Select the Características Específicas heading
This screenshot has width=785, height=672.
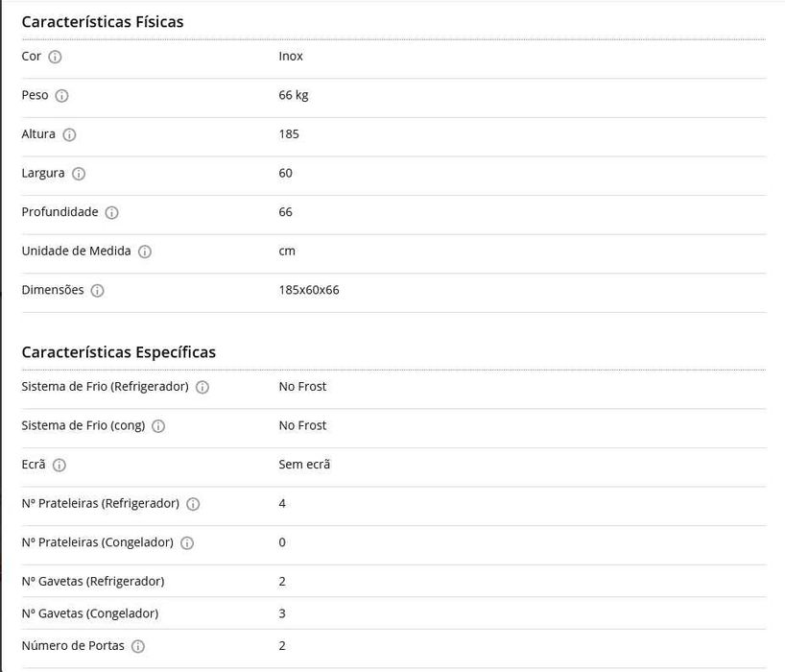(119, 352)
